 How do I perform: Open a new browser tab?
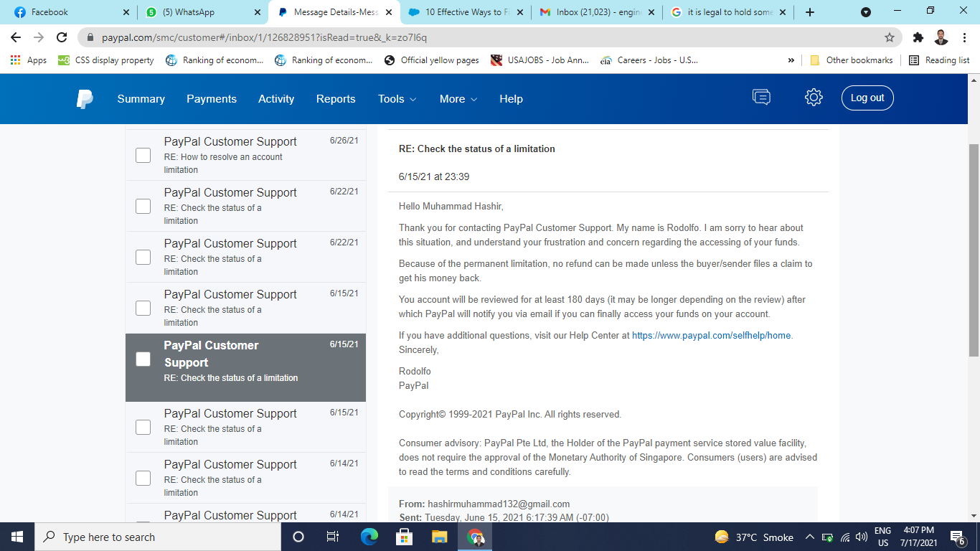pos(810,12)
